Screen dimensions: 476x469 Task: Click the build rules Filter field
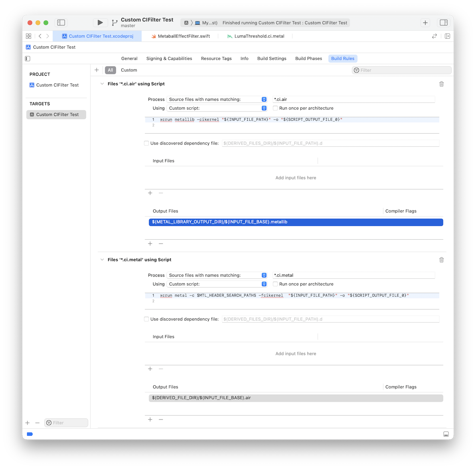click(401, 70)
